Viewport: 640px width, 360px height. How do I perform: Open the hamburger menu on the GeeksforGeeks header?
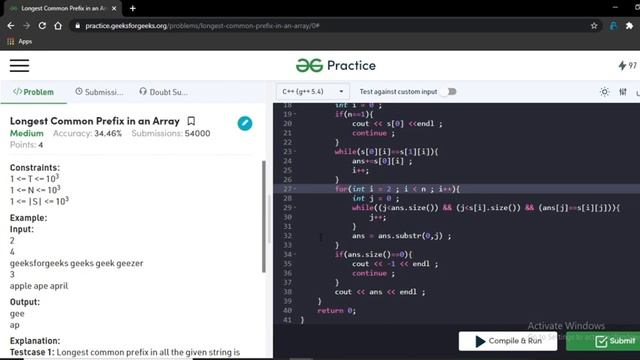(x=19, y=65)
